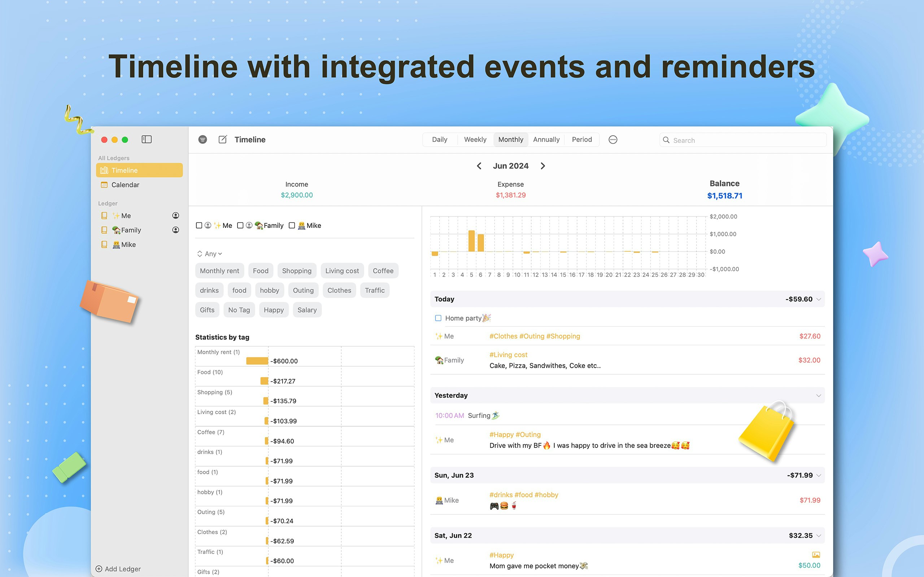The width and height of the screenshot is (924, 577).
Task: Click the Calendar sidebar icon
Action: tap(104, 185)
